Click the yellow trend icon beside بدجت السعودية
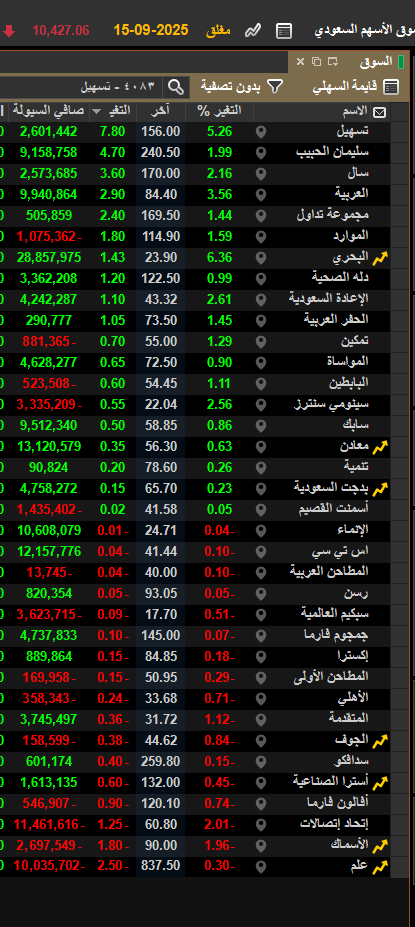 (380, 489)
